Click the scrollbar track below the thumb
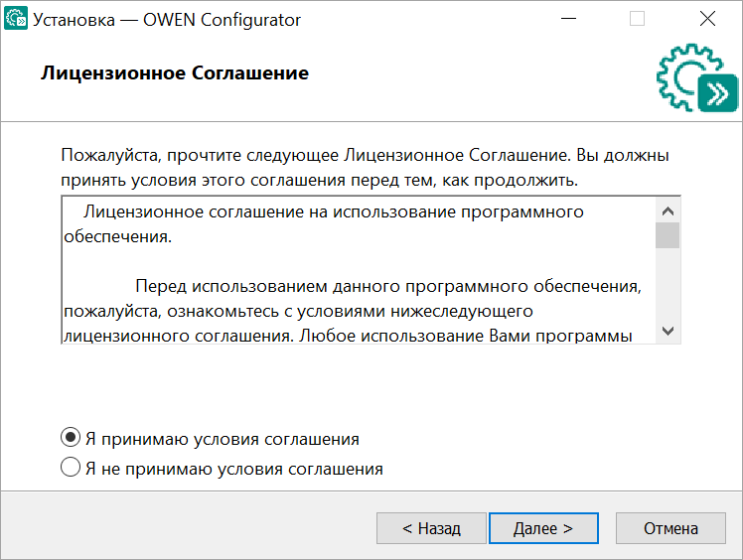This screenshot has height=560, width=743. [668, 283]
